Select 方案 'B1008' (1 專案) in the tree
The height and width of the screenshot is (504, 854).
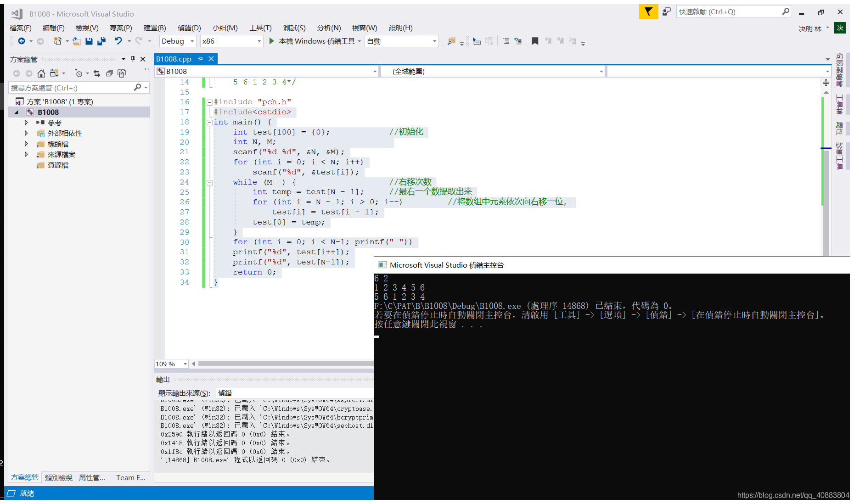coord(60,102)
